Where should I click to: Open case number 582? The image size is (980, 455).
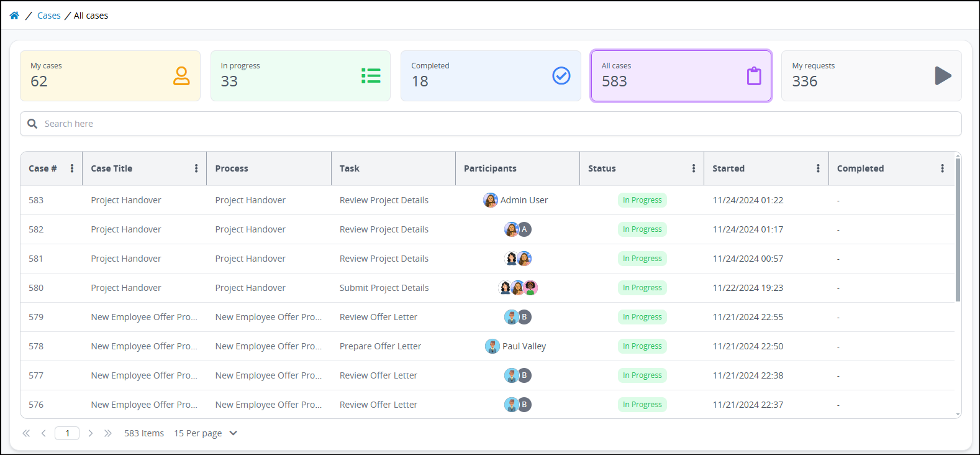[x=36, y=229]
